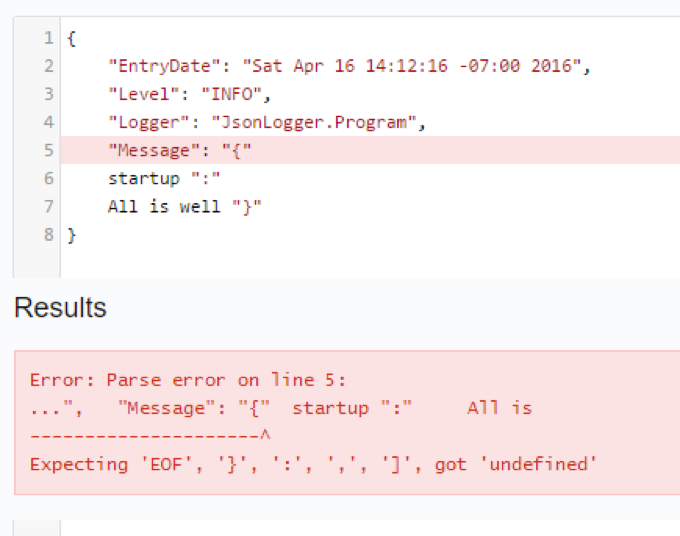680x536 pixels.
Task: Click the Results heading
Action: tap(60, 308)
